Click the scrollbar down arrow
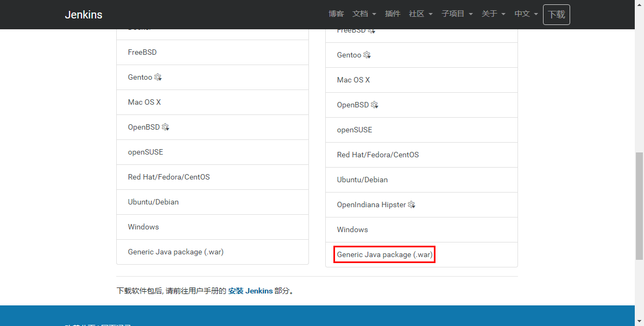Viewport: 644px width, 326px height. 640,322
